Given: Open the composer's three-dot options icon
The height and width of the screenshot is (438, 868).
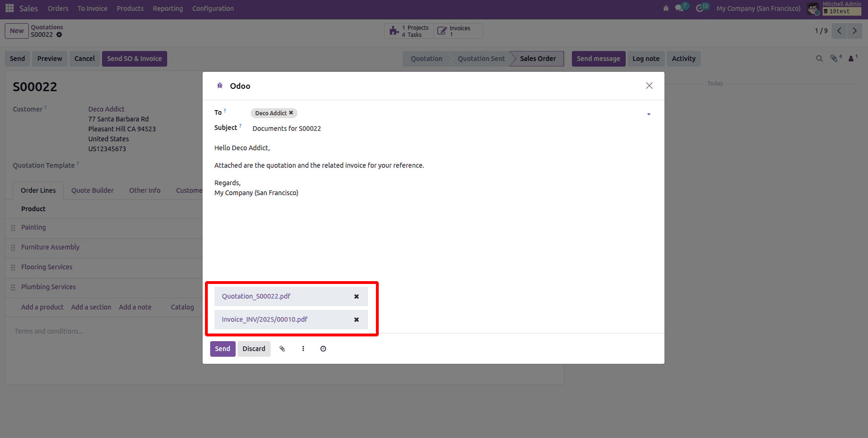Looking at the screenshot, I should coord(303,349).
